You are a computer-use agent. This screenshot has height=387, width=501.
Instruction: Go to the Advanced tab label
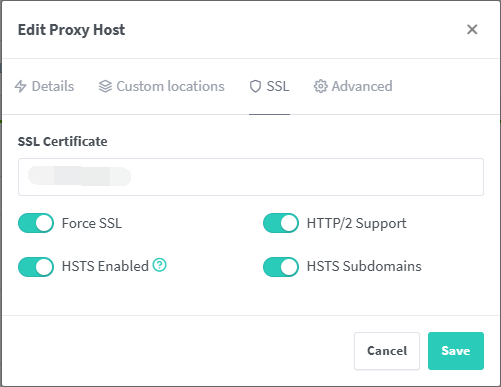[x=362, y=86]
